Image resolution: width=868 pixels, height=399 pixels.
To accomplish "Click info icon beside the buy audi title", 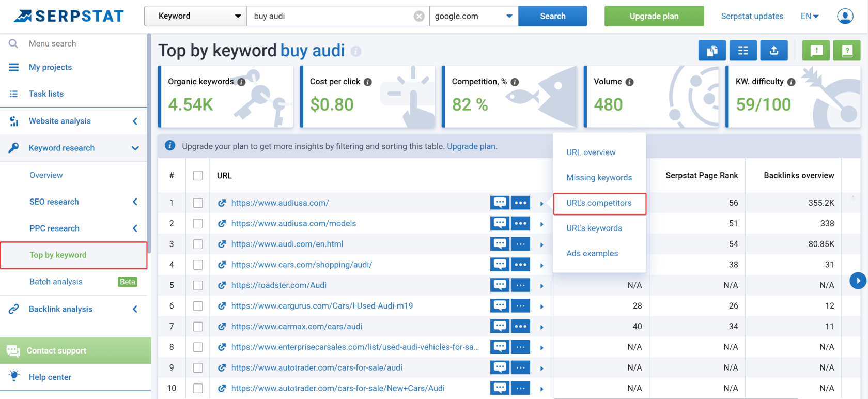I will [x=356, y=51].
